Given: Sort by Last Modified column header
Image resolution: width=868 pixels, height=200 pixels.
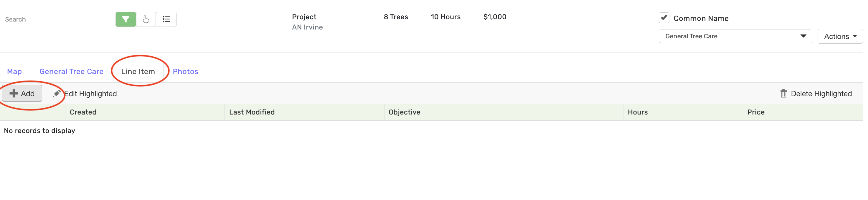Looking at the screenshot, I should 252,112.
